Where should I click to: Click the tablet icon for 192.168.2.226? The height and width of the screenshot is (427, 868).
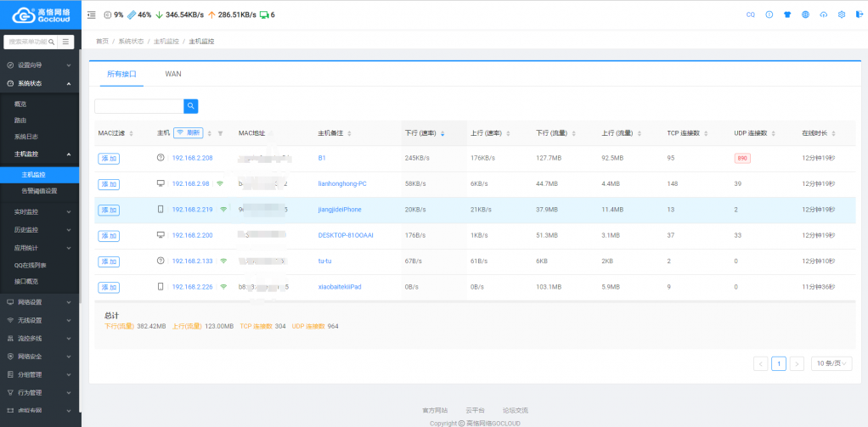coord(161,287)
